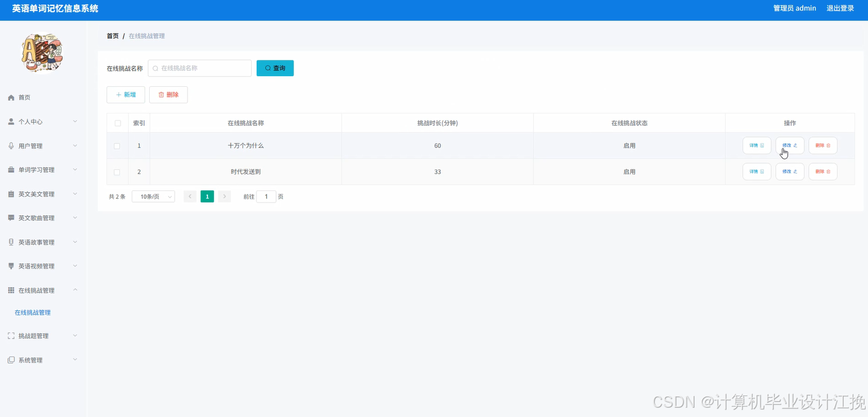Viewport: 868px width, 417px height.
Task: Click the home icon beside 首页 in sidebar
Action: [x=11, y=98]
